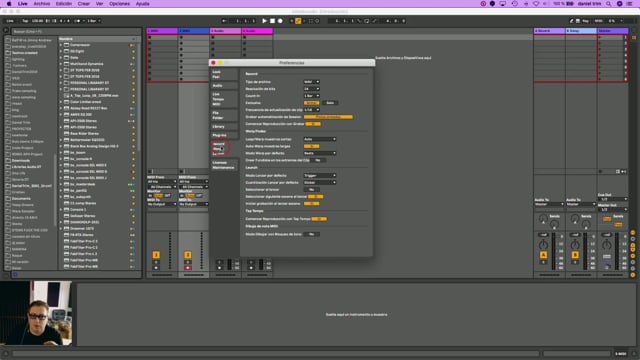Image resolution: width=640 pixels, height=360 pixels.
Task: Click the transport Stop button
Action: [x=272, y=21]
